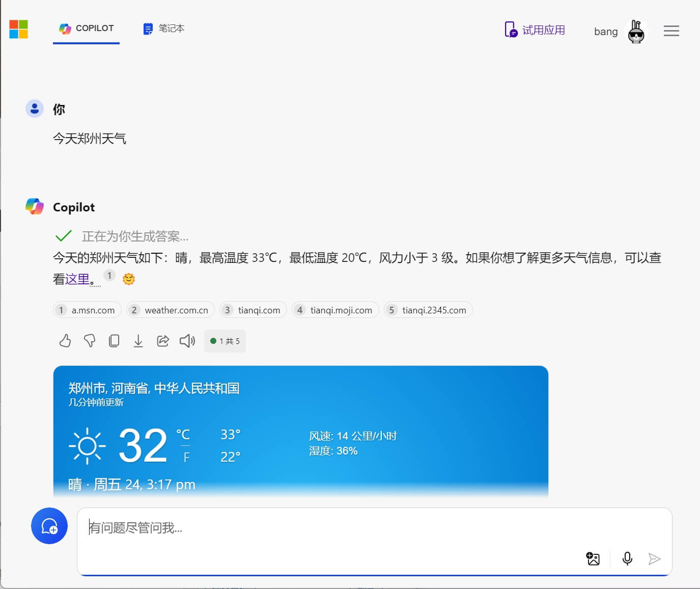The image size is (700, 589).
Task: Select the COPILOT tab
Action: click(86, 29)
